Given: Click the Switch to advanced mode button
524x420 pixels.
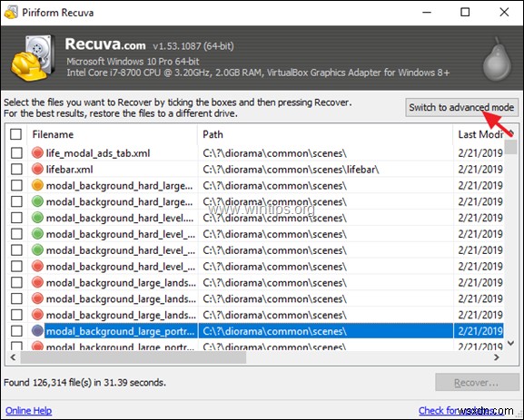Looking at the screenshot, I should click(x=461, y=108).
